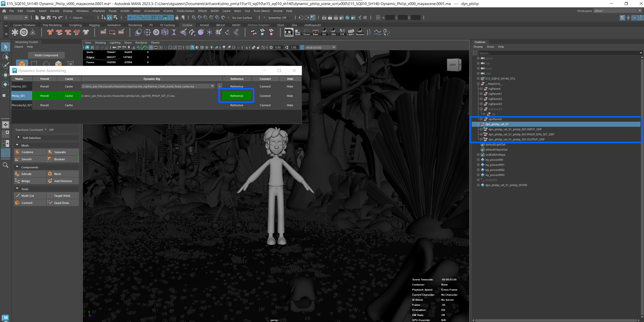Open the Workspace office dropdown
The height and width of the screenshot is (322, 644).
point(618,11)
